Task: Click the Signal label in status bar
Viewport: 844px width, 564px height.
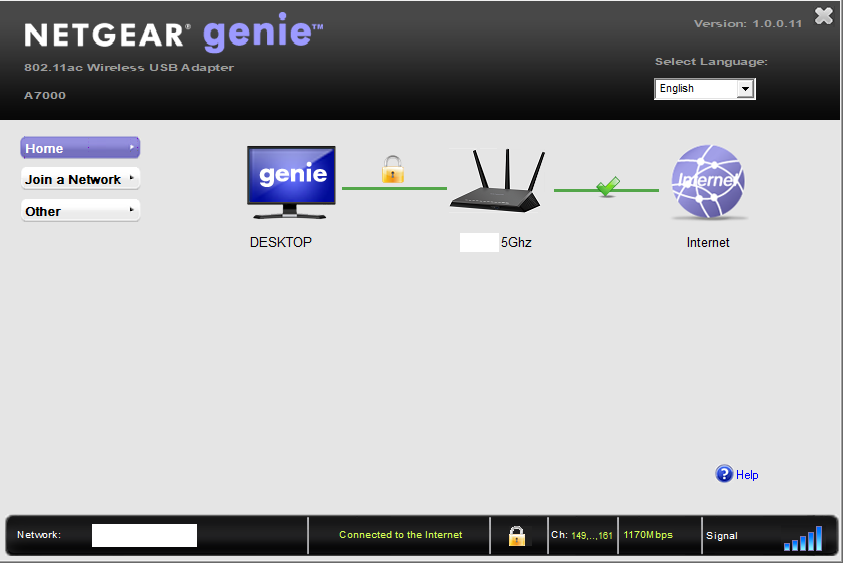Action: point(722,535)
